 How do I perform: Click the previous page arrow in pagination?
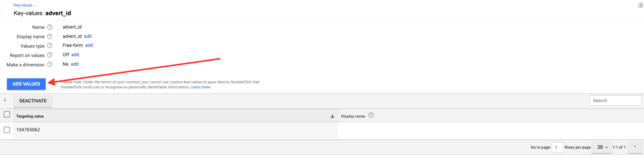(635, 147)
